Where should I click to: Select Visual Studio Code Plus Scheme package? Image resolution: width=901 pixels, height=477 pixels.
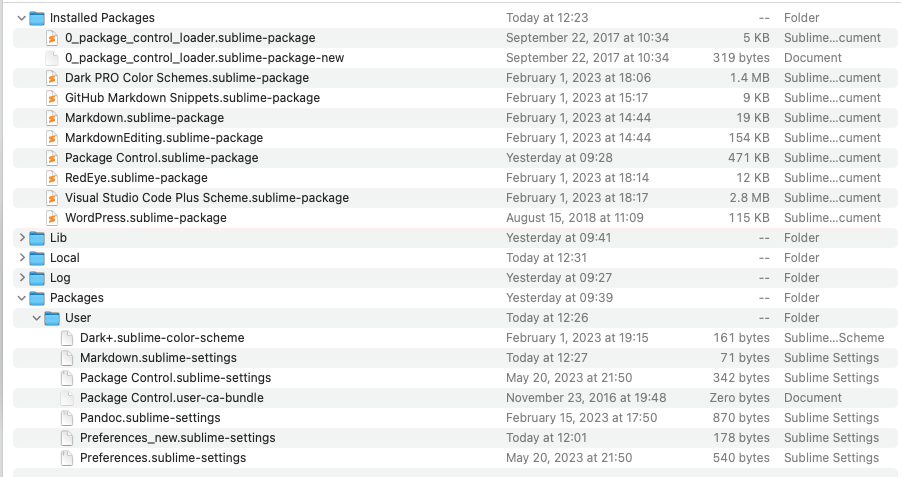(x=455, y=198)
